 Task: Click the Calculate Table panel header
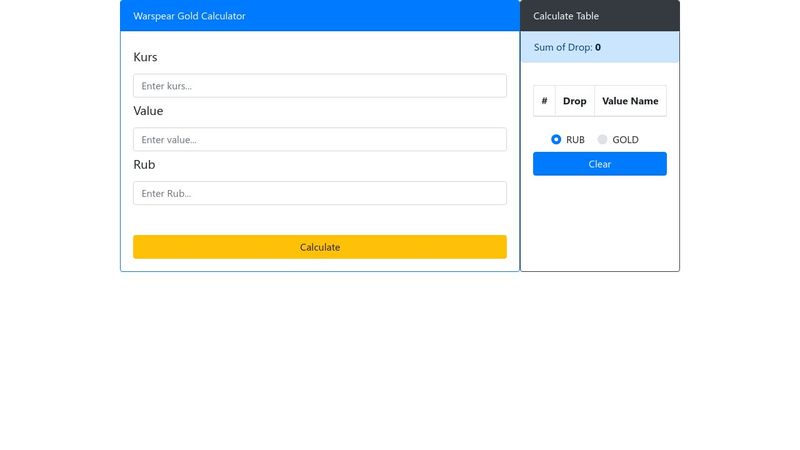[566, 16]
